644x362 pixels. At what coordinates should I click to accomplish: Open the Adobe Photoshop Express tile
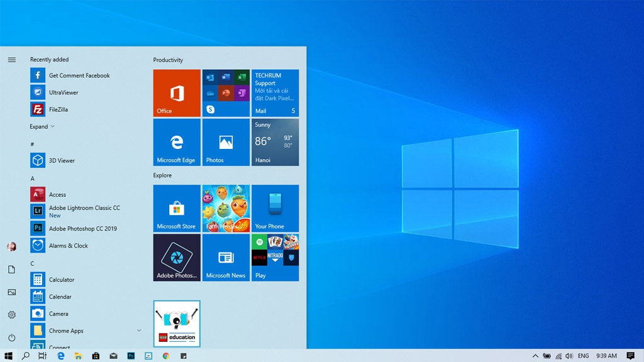(x=177, y=258)
